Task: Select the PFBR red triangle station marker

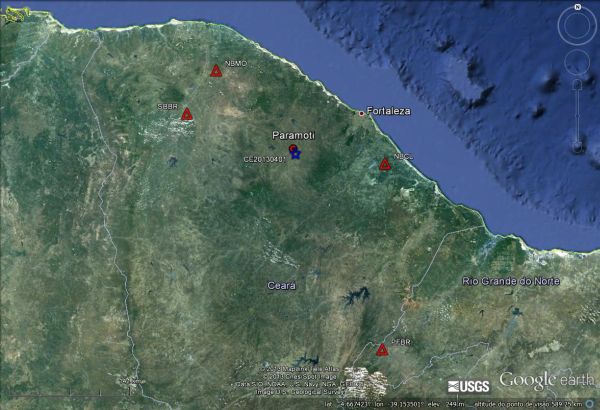Action: point(382,350)
